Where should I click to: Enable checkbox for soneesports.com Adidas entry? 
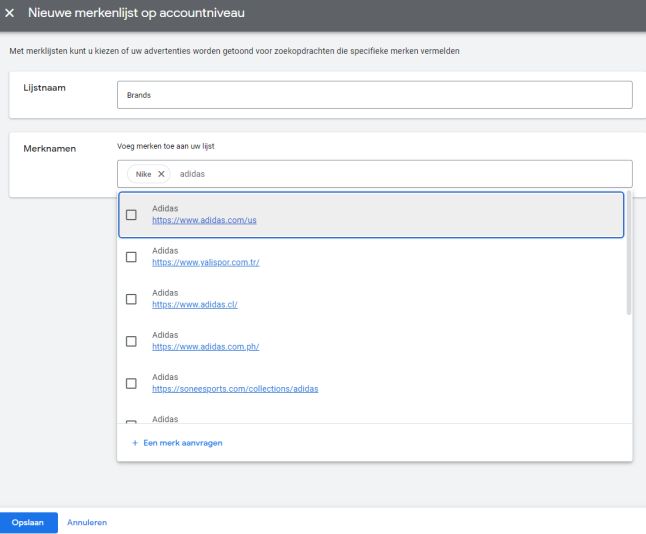click(131, 383)
